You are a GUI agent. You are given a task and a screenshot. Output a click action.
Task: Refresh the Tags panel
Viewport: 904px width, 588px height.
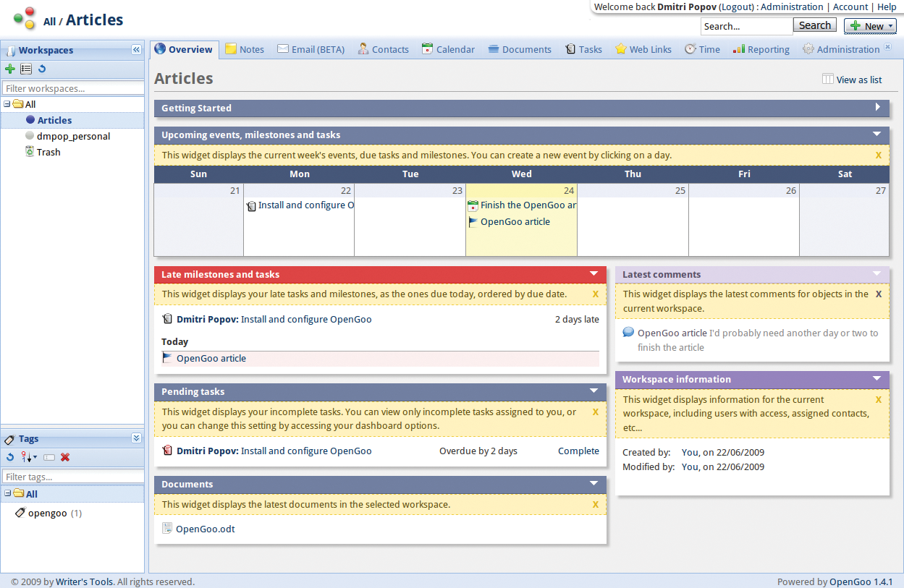(x=10, y=457)
